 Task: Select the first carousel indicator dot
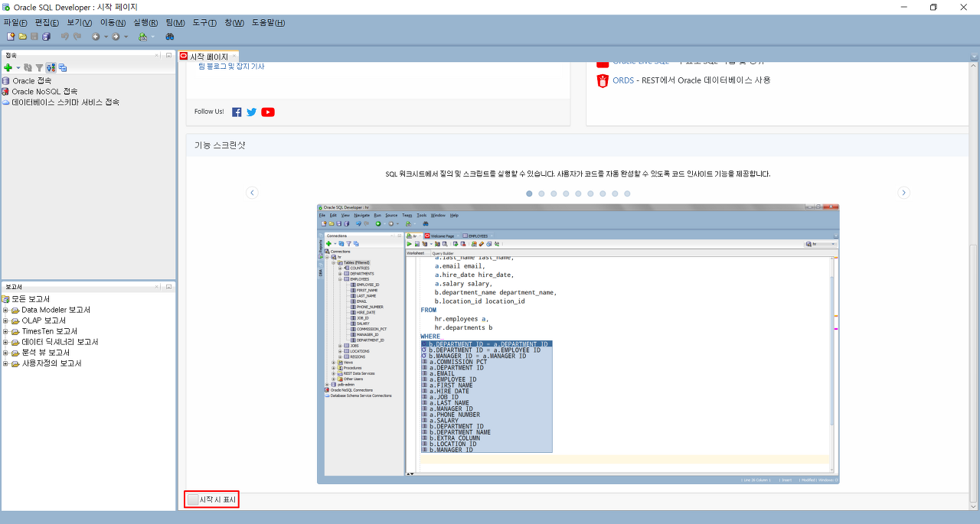(529, 194)
